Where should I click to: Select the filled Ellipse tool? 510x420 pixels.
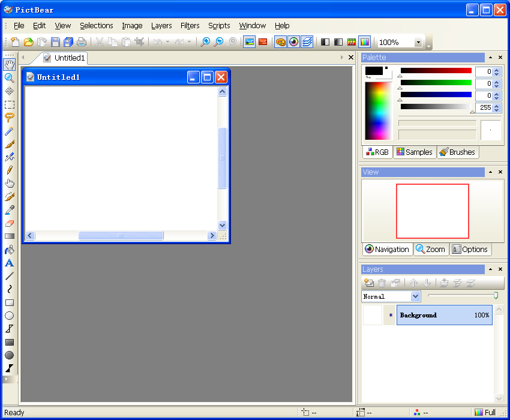(10, 355)
